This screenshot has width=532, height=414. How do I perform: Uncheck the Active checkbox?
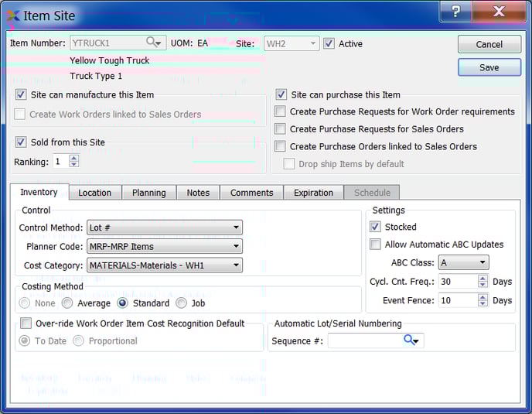tap(329, 44)
